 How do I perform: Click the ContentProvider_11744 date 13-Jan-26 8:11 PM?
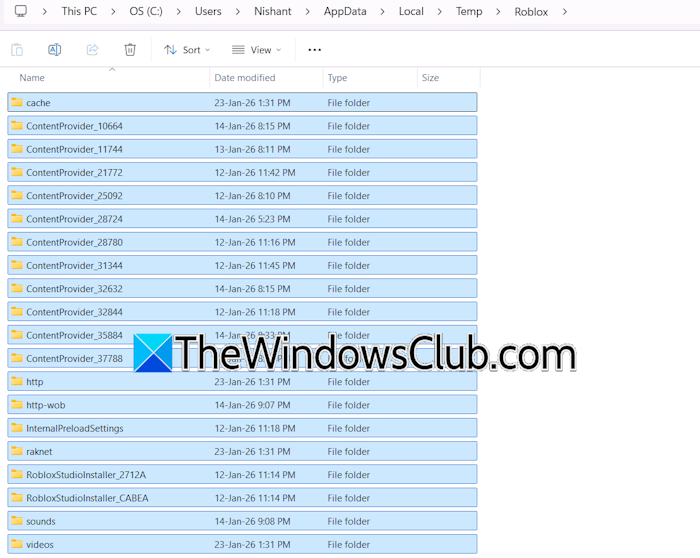click(x=252, y=149)
